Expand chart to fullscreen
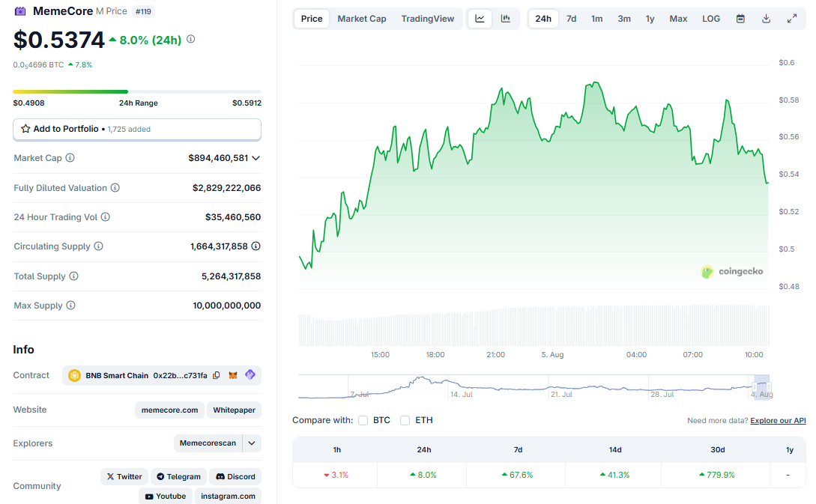This screenshot has height=504, width=816. tap(792, 19)
